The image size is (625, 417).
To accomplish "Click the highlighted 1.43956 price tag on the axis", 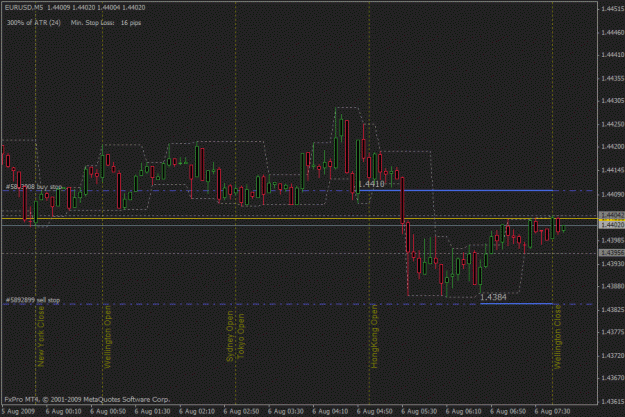I will (612, 253).
